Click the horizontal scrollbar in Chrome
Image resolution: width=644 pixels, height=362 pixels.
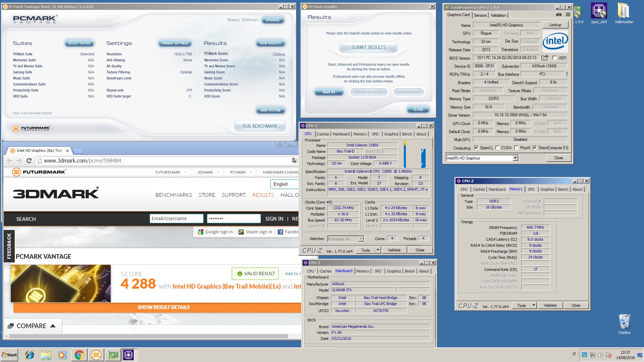tap(149, 336)
